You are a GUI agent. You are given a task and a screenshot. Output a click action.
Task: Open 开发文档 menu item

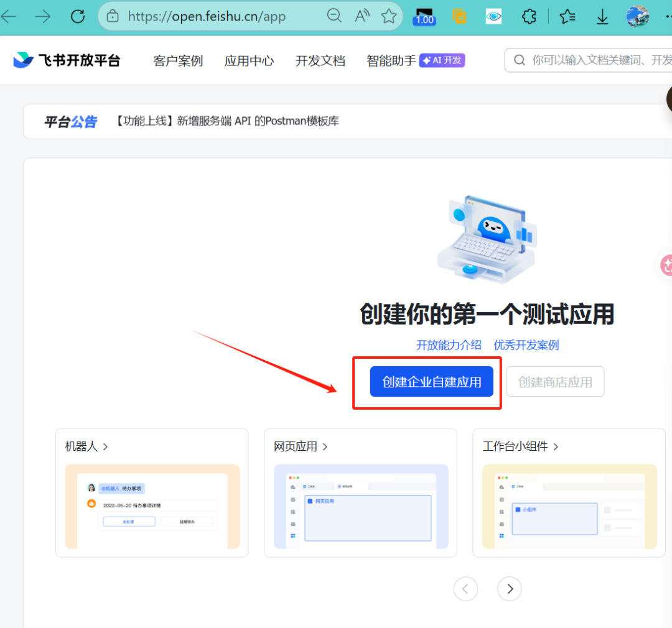point(320,60)
